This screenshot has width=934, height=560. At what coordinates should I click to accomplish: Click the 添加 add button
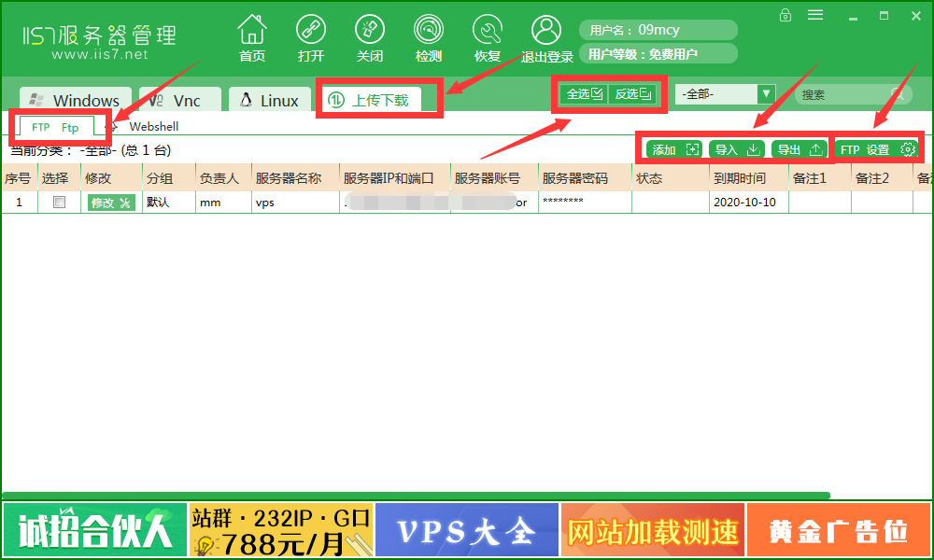(x=674, y=149)
